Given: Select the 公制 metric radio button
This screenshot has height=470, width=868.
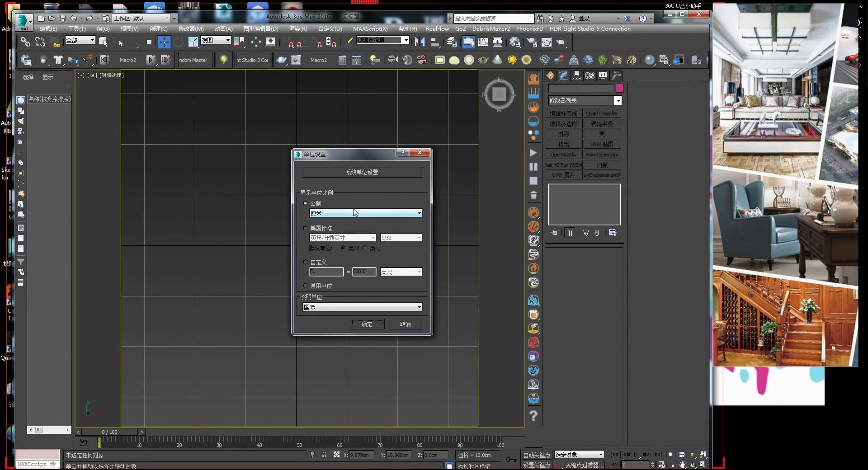Looking at the screenshot, I should [306, 203].
